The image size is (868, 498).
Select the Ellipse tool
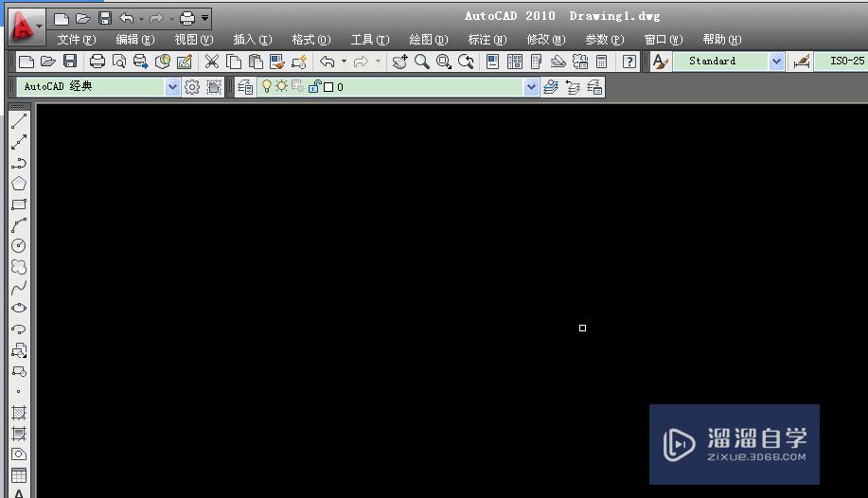click(19, 308)
